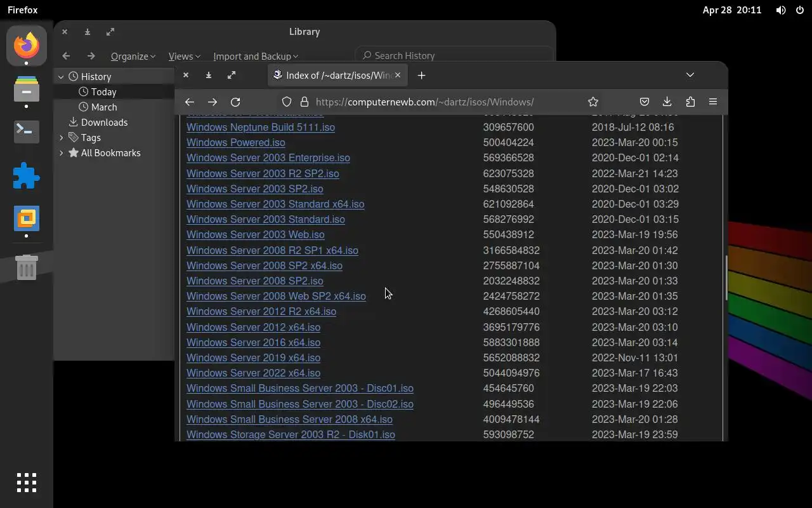
Task: Reload the page in the browser toolbar
Action: click(235, 102)
